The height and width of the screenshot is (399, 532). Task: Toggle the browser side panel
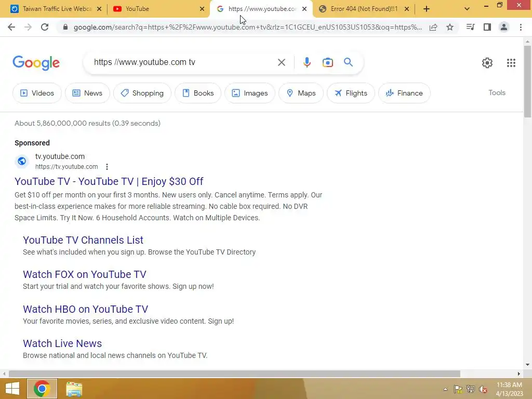pyautogui.click(x=487, y=27)
